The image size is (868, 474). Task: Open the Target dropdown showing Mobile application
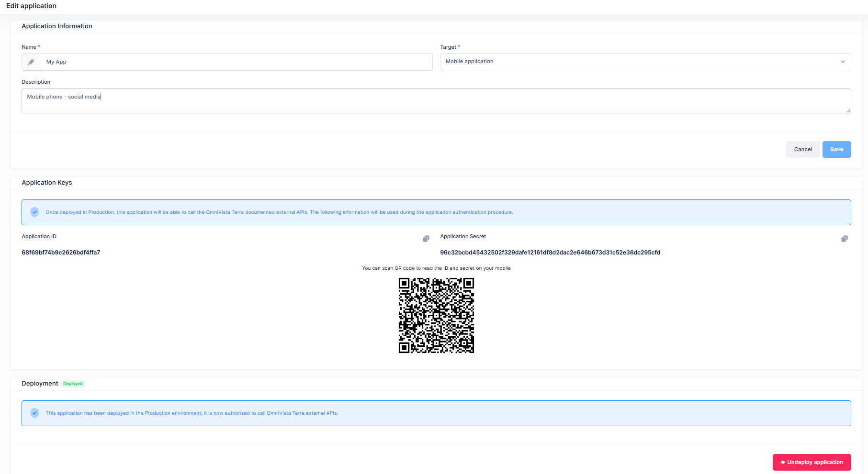(x=645, y=62)
